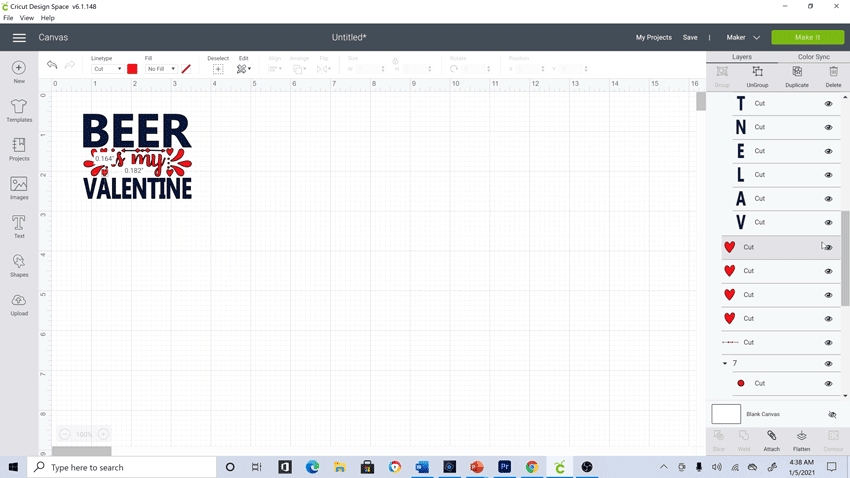The height and width of the screenshot is (478, 850).
Task: Open the hamburger menu
Action: coord(19,37)
